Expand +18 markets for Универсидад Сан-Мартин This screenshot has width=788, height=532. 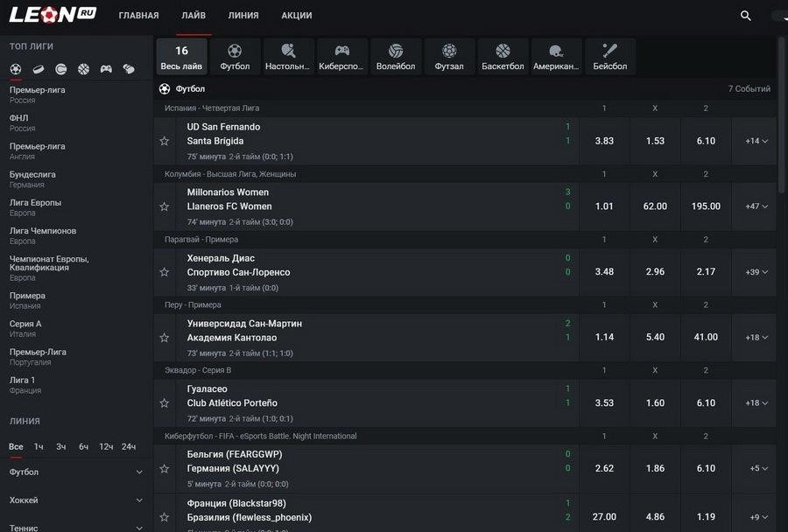coord(756,338)
